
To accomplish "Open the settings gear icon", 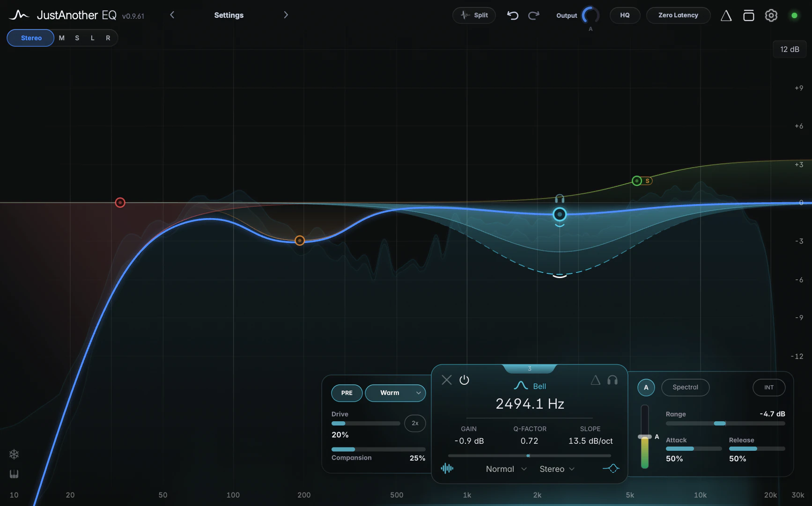I will point(771,15).
